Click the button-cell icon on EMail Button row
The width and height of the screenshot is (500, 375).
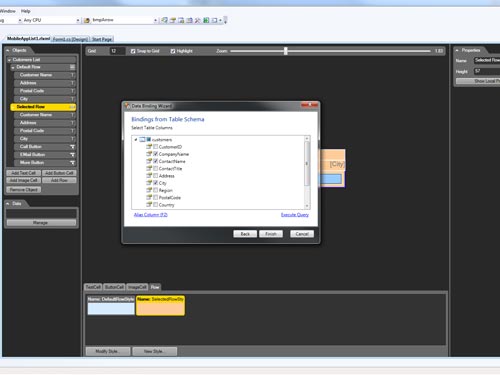72,155
